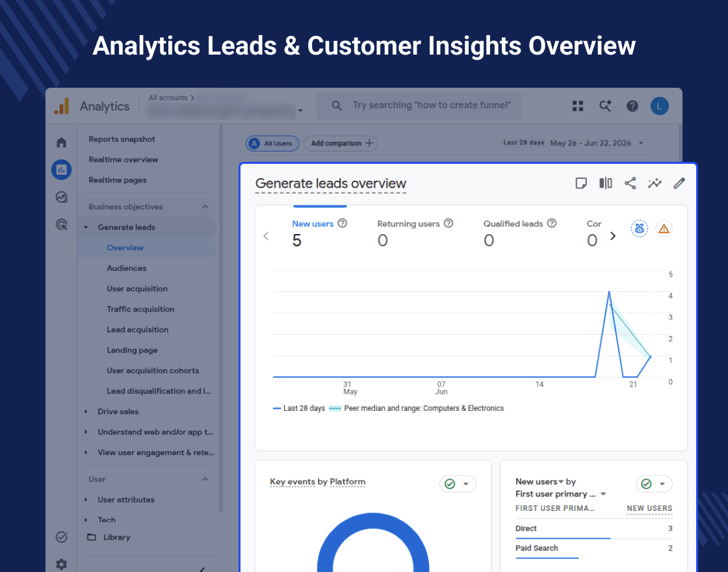Open First user primary dimension dropdown
728x572 pixels.
click(604, 494)
